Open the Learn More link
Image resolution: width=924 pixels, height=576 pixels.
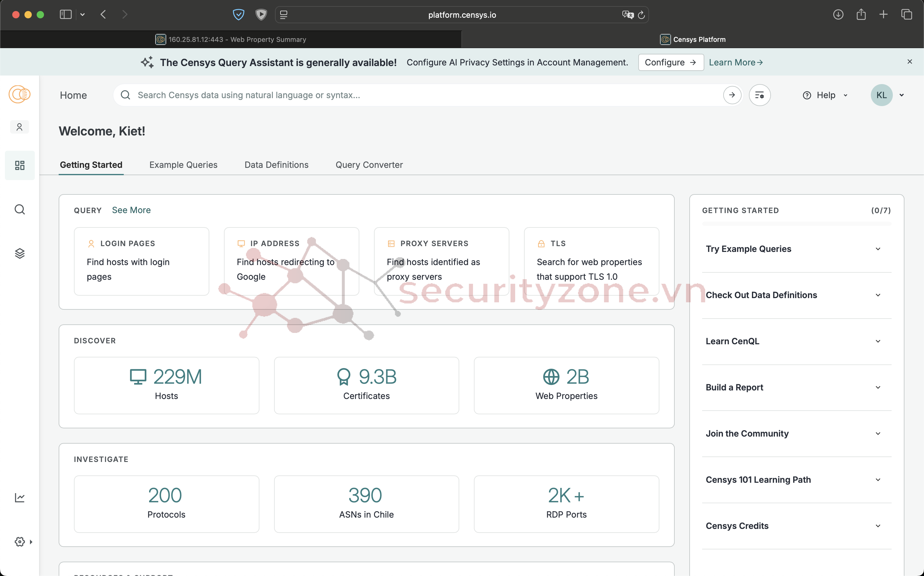(735, 62)
